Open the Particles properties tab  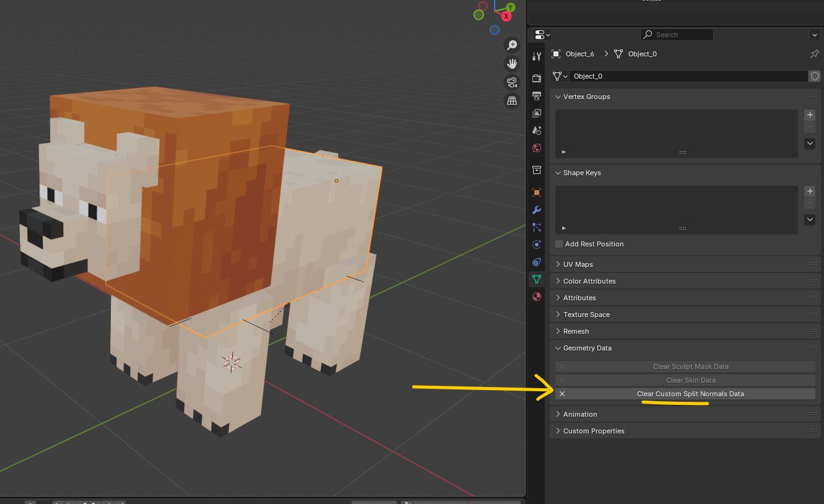(x=537, y=227)
